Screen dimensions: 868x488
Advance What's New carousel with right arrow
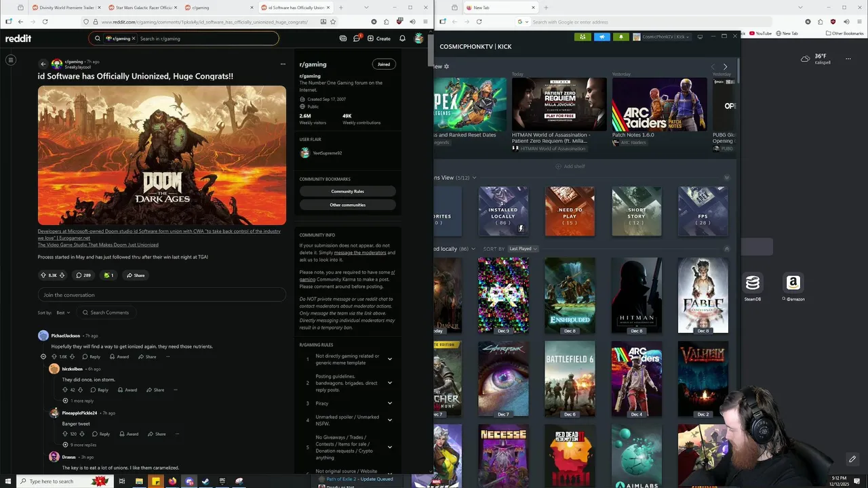point(725,66)
